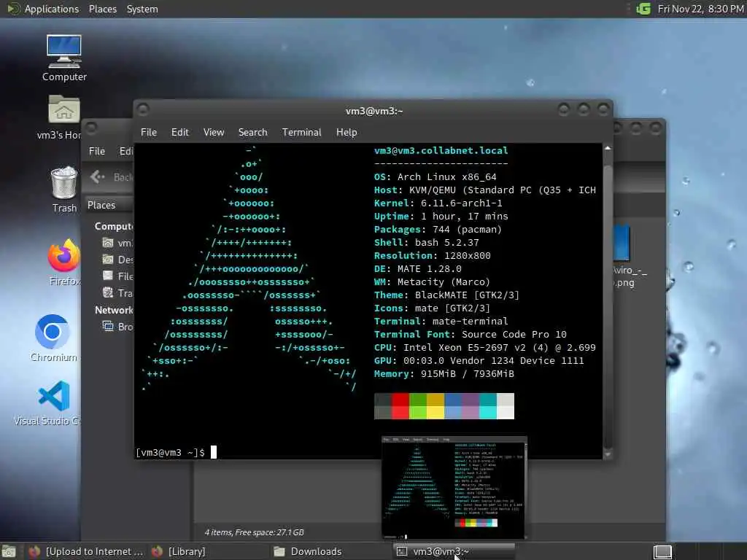Image resolution: width=747 pixels, height=560 pixels.
Task: Click the Show Desktop button in bottom panel
Action: [9, 552]
